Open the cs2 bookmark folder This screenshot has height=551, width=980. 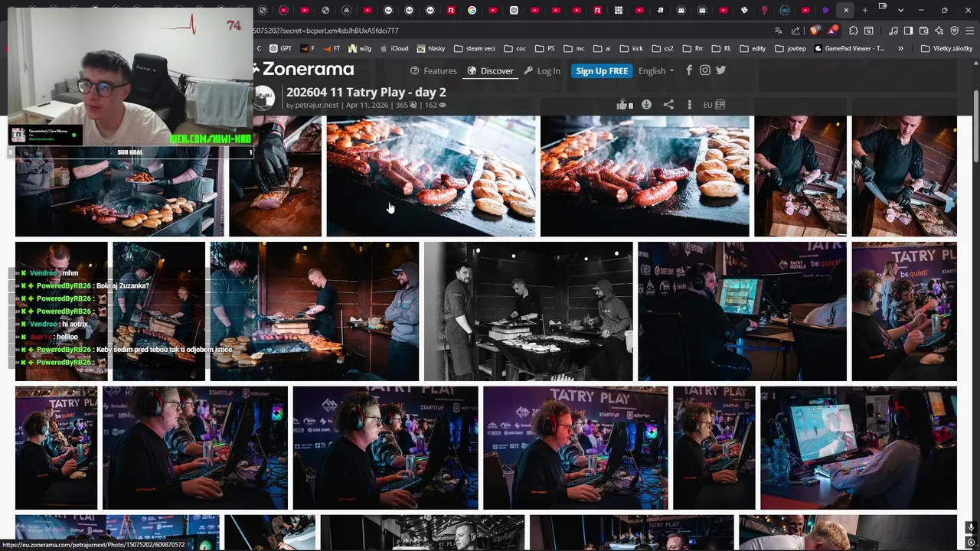click(662, 48)
